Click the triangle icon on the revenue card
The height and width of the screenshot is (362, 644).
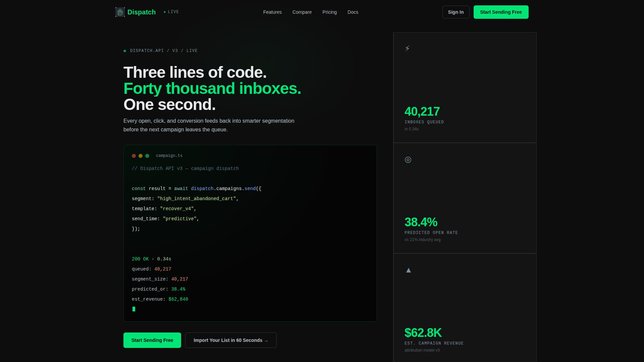point(408,270)
